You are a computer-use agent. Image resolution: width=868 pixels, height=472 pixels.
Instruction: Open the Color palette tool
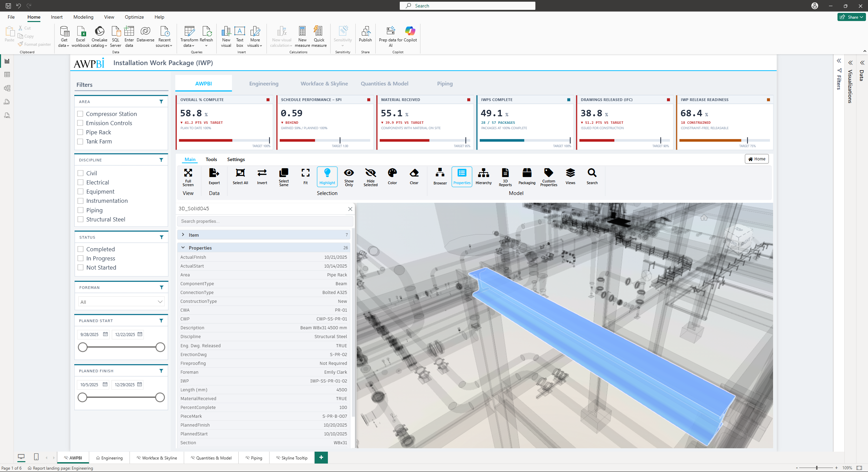(x=392, y=177)
